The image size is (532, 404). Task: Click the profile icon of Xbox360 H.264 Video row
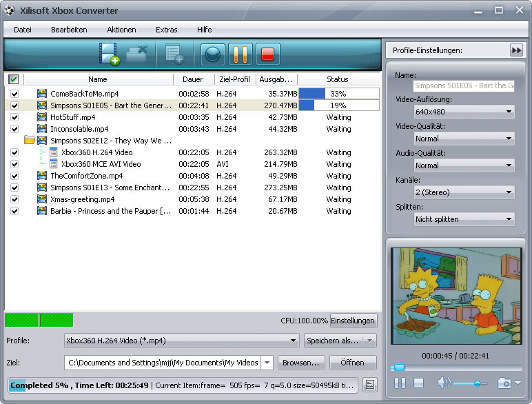[x=53, y=152]
